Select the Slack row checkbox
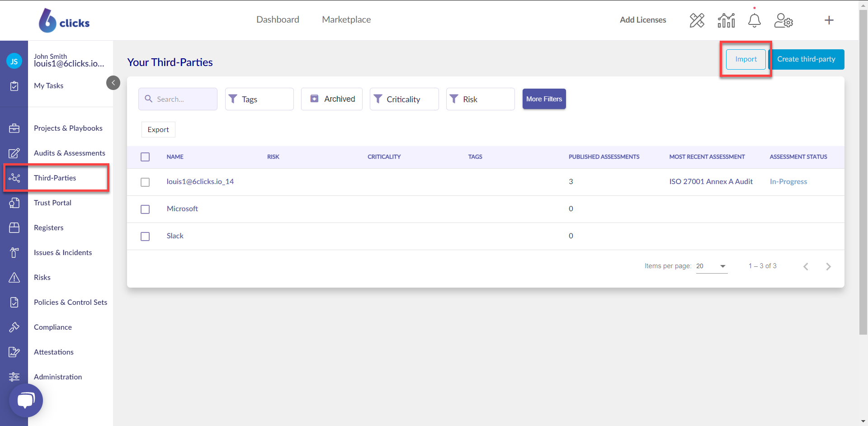The width and height of the screenshot is (868, 426). [145, 237]
